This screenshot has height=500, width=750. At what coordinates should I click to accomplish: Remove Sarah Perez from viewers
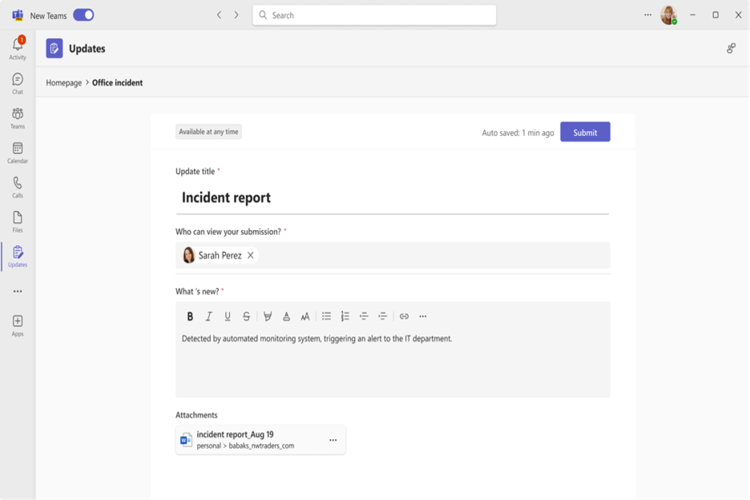pyautogui.click(x=251, y=255)
